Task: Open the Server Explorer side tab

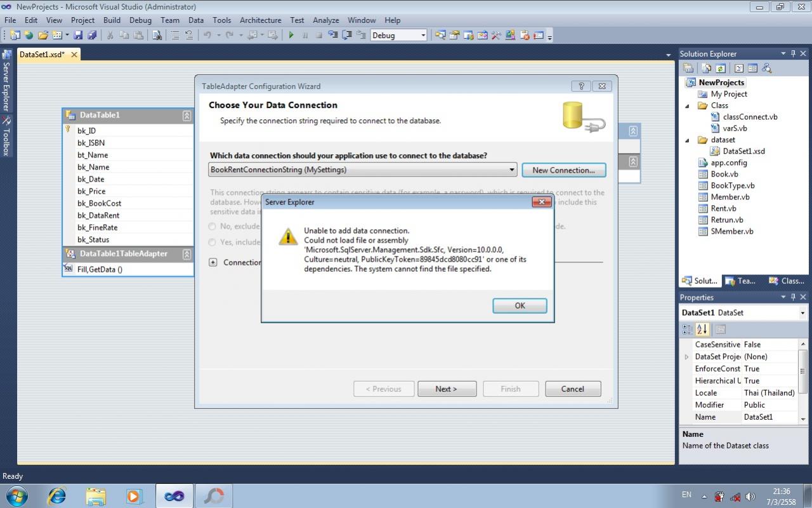Action: tap(6, 81)
